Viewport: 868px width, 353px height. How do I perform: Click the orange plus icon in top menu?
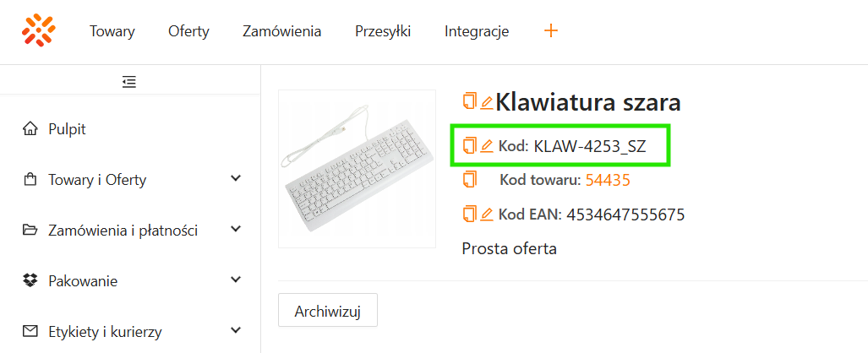tap(551, 31)
